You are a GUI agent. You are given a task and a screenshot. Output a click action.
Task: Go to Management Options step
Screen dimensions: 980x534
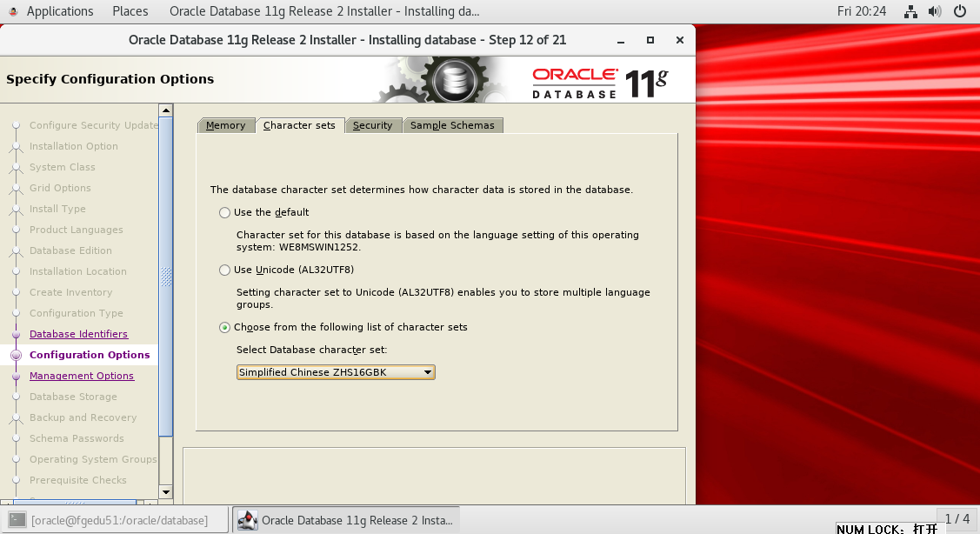coord(81,376)
